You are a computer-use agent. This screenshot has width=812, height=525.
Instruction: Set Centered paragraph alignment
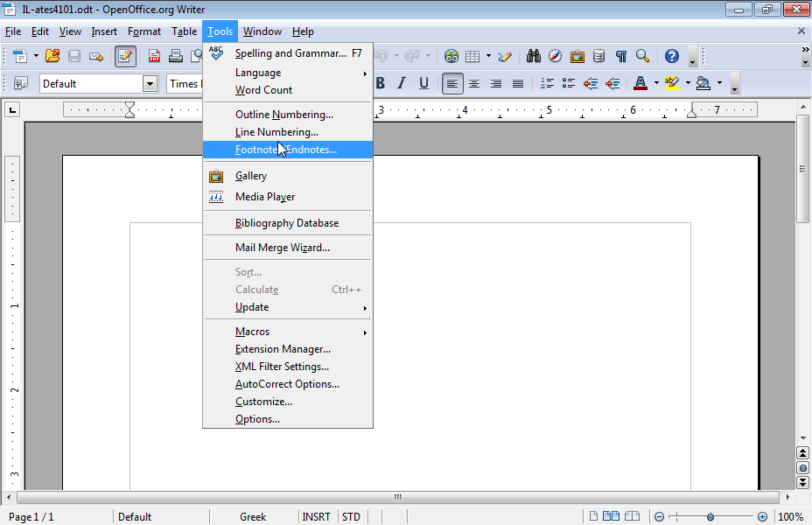coord(474,83)
